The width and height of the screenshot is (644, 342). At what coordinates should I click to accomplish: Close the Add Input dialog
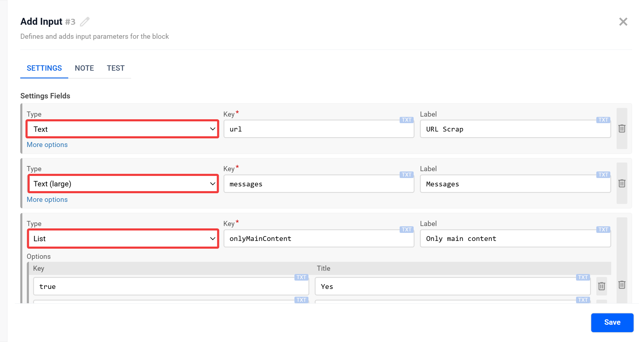623,22
